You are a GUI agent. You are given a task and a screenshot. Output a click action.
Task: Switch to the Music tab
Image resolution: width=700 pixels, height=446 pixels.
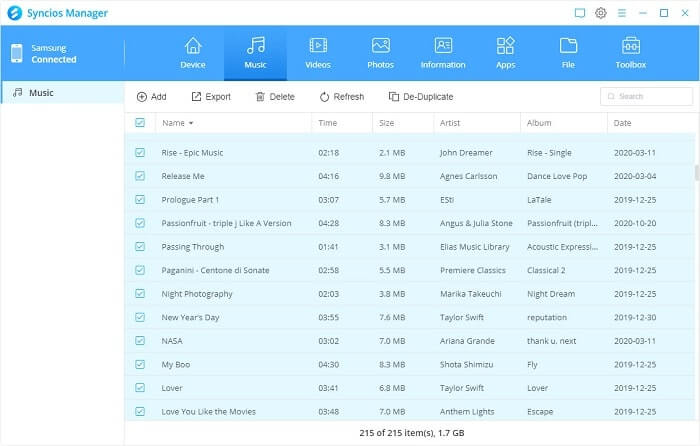(255, 53)
